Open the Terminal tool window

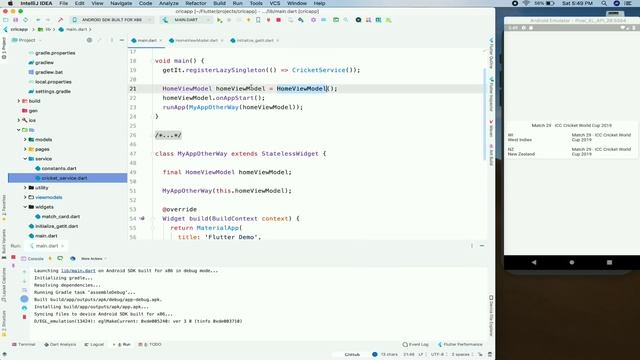point(24,344)
